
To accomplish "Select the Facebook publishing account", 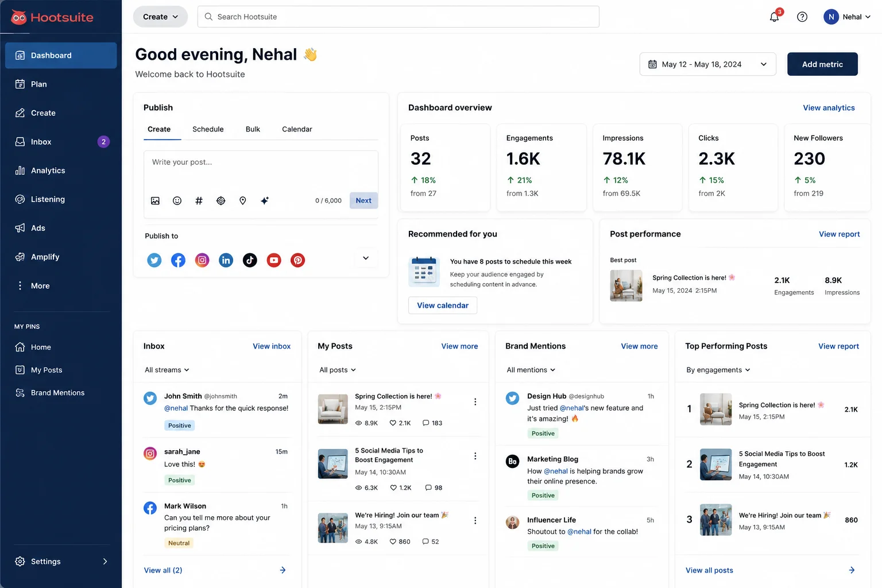I will [x=179, y=260].
